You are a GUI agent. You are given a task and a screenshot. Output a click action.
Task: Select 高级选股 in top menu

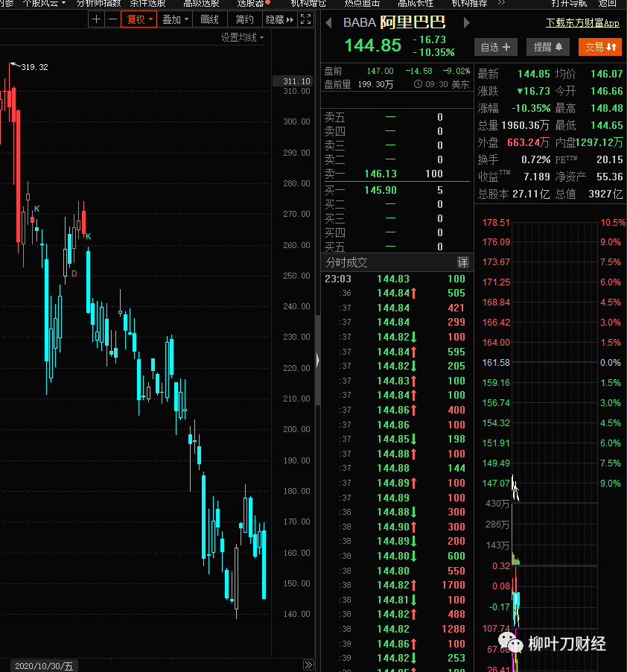(201, 4)
